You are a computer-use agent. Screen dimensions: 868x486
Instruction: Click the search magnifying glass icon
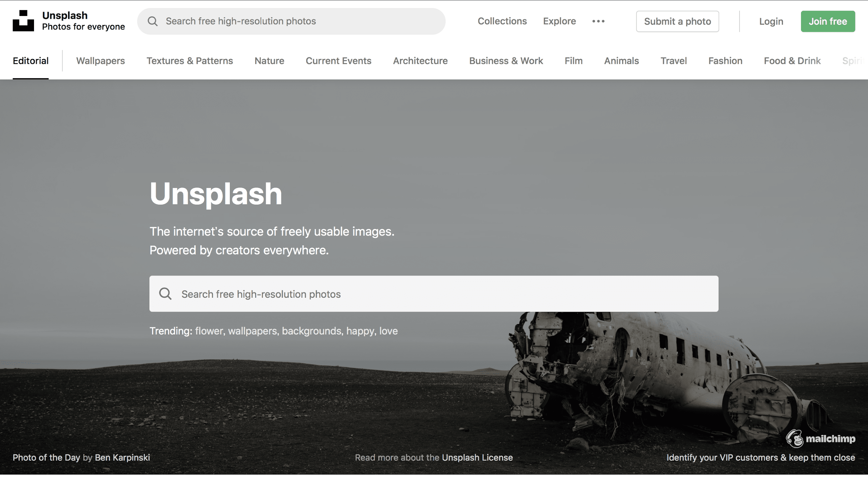coord(152,21)
